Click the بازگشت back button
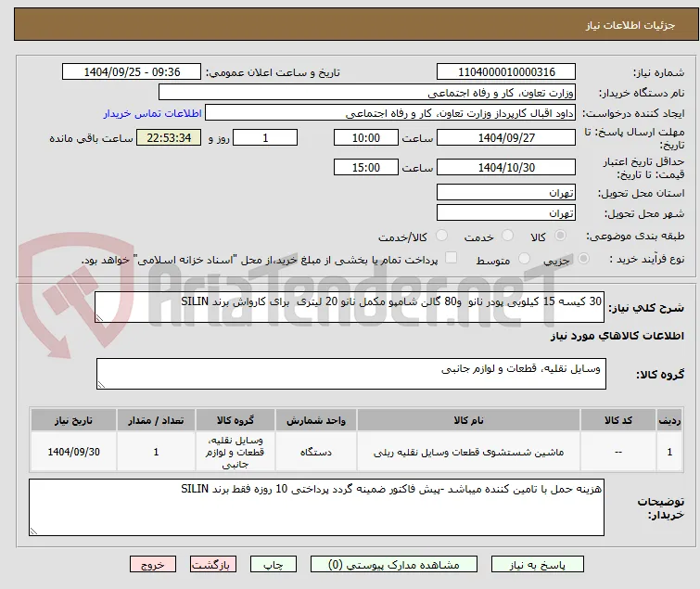The width and height of the screenshot is (700, 589). [x=213, y=565]
